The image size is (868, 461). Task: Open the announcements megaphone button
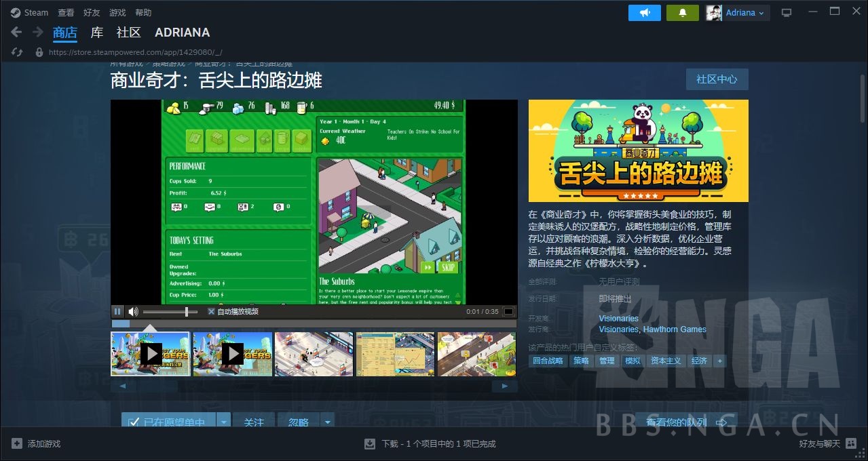(x=645, y=12)
